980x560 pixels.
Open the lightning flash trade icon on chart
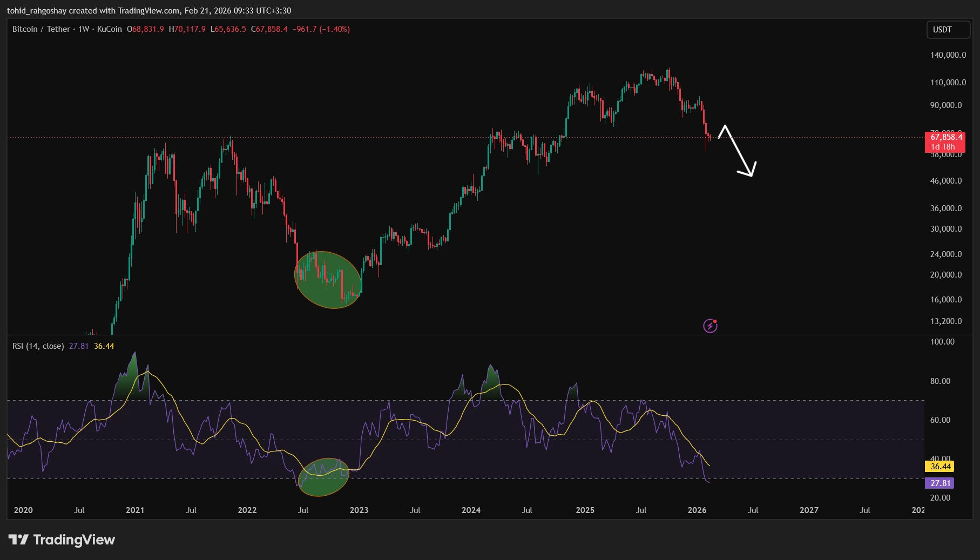[x=709, y=325]
